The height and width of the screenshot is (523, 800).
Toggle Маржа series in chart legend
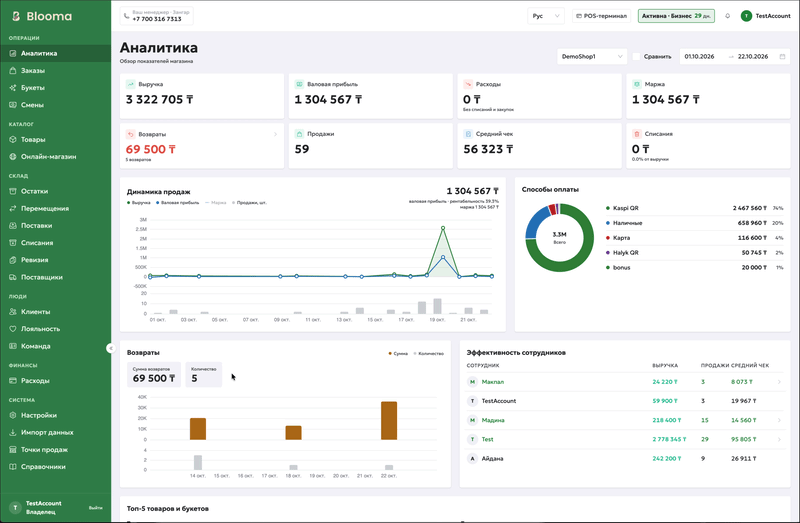(x=215, y=203)
